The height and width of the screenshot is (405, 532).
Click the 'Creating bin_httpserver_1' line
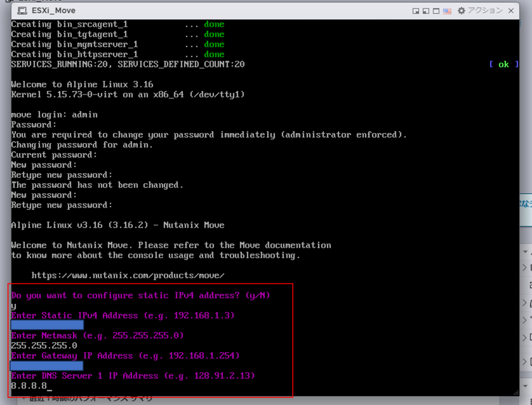[117, 54]
